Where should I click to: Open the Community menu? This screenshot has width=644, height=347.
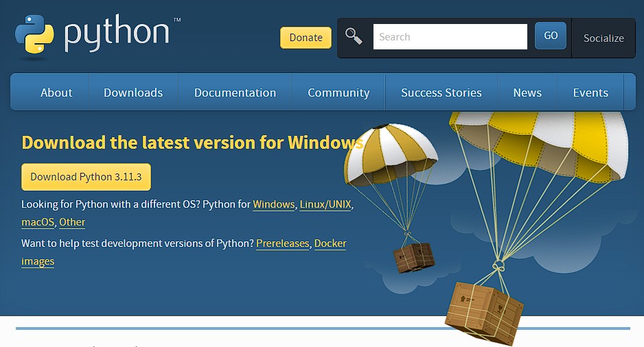coord(338,93)
